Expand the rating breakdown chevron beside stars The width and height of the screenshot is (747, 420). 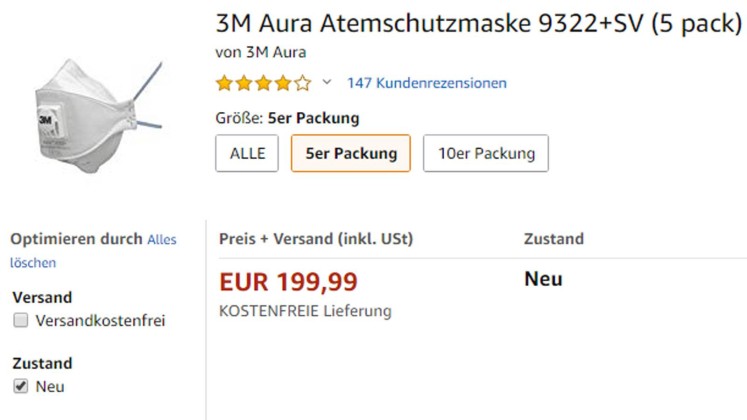pyautogui.click(x=326, y=83)
